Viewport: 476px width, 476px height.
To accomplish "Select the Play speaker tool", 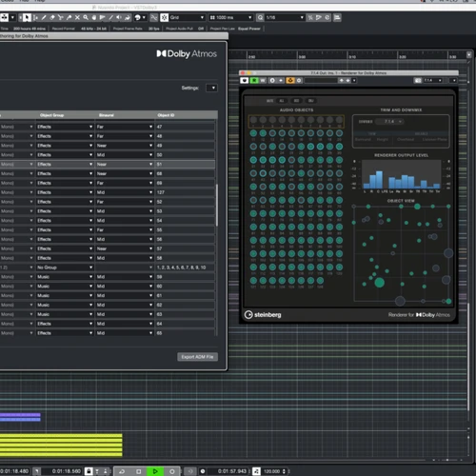I will [119, 17].
